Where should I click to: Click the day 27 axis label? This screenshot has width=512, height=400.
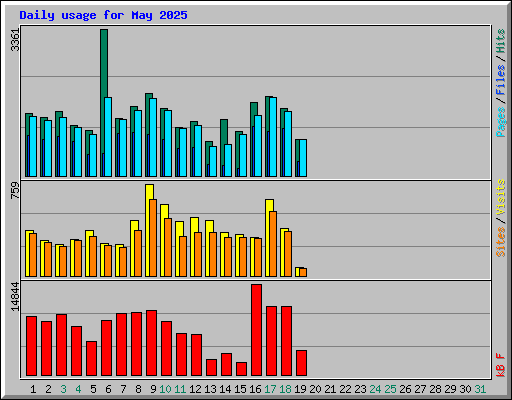point(420,389)
